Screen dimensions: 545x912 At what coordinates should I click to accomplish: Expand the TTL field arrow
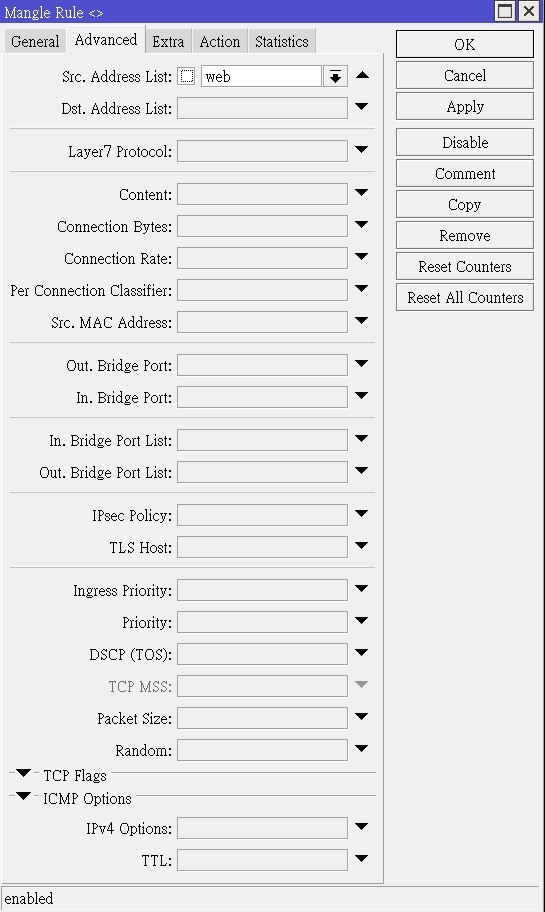(x=361, y=858)
